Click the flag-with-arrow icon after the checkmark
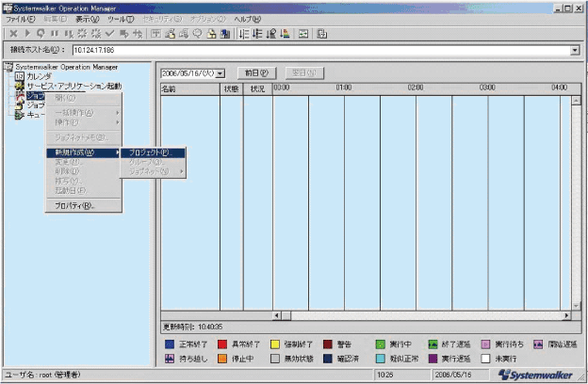Screen dimensions: 588x384 coord(123,34)
